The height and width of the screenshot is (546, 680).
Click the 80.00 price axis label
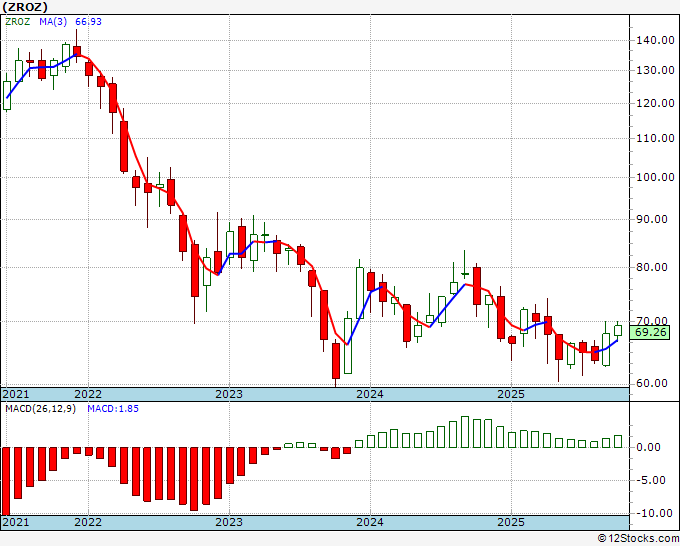coord(652,267)
